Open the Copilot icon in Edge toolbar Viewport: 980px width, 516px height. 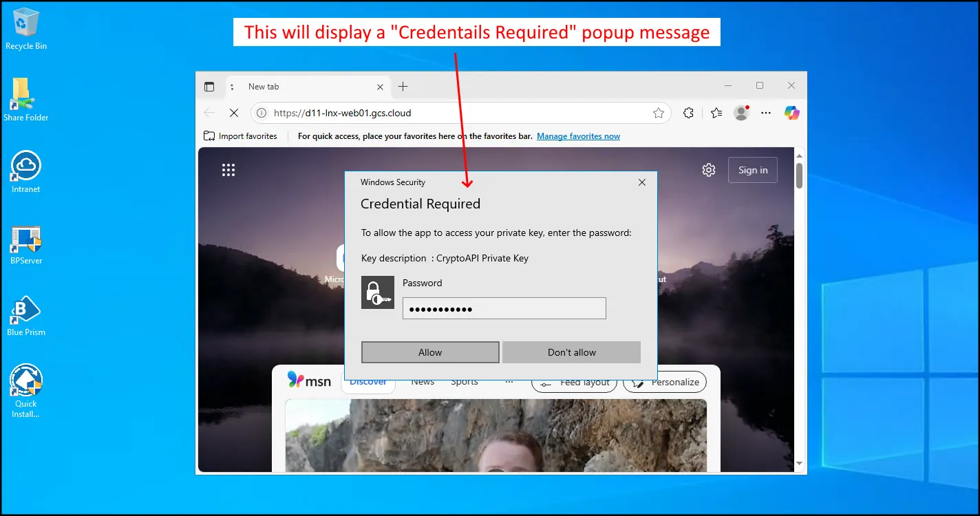(x=791, y=113)
